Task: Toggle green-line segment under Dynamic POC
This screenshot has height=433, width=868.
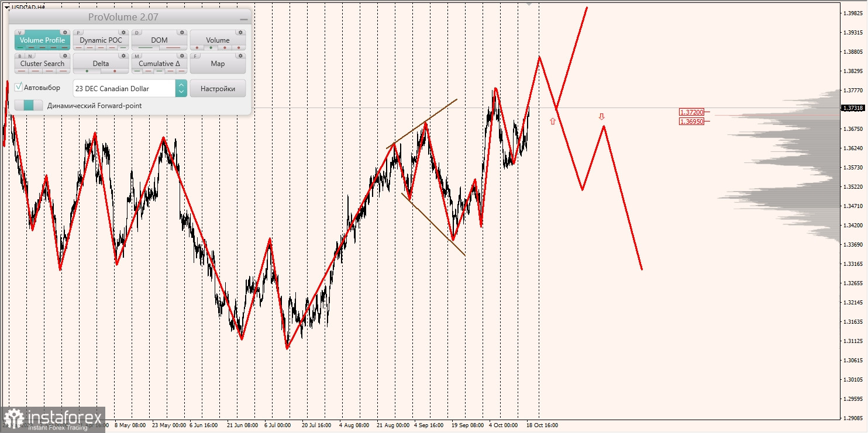Action: pyautogui.click(x=123, y=47)
